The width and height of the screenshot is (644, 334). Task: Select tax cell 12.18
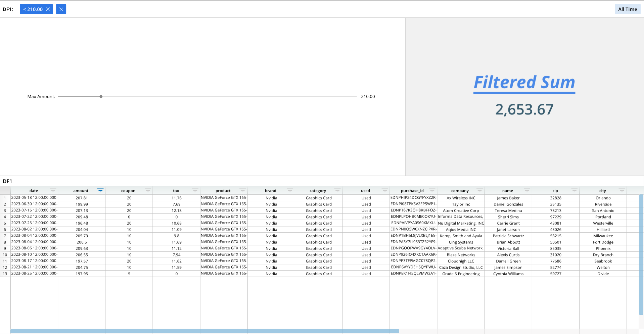pos(176,211)
